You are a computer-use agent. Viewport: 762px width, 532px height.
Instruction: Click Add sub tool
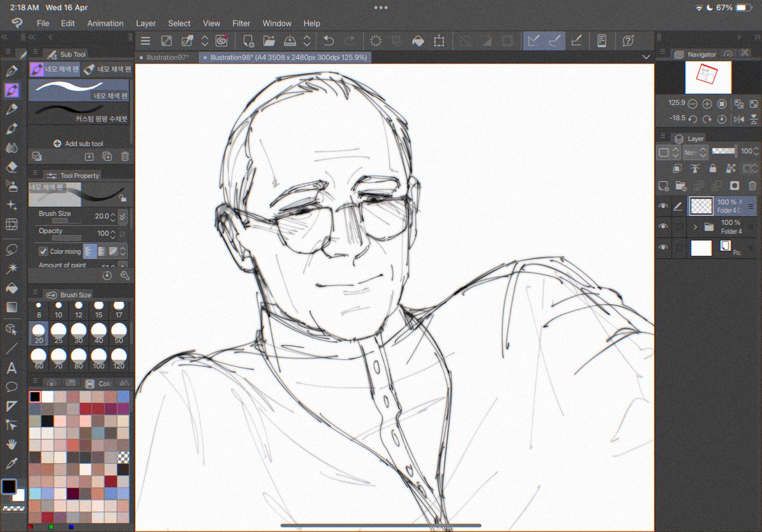pos(79,143)
